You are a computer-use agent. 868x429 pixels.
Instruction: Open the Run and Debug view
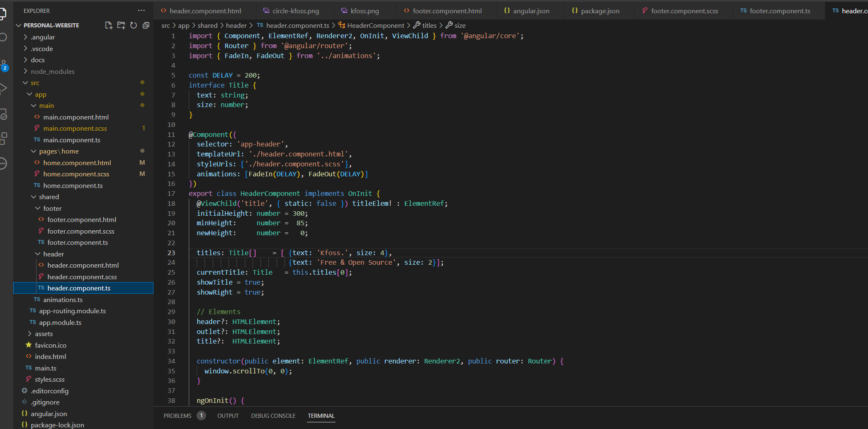point(3,88)
